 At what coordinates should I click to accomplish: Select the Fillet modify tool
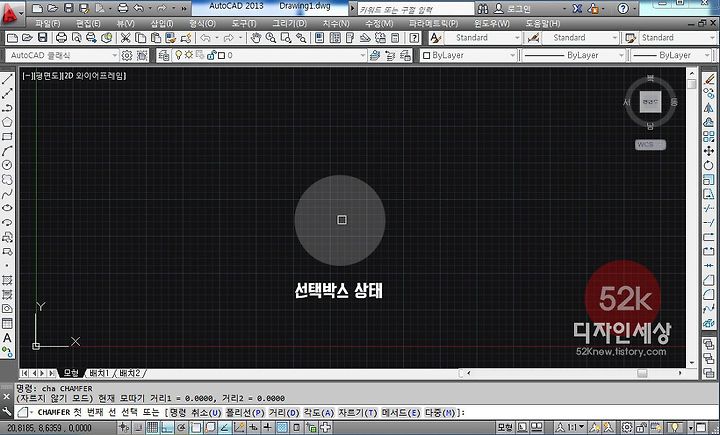(x=709, y=294)
